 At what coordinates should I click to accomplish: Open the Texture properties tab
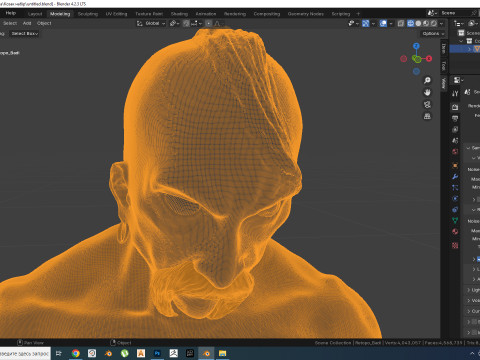(x=455, y=246)
